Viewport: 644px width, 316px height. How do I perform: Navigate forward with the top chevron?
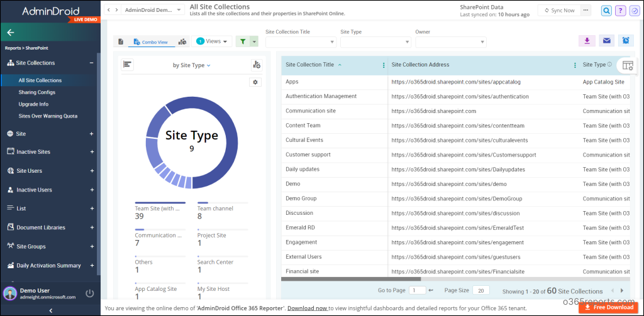(116, 10)
